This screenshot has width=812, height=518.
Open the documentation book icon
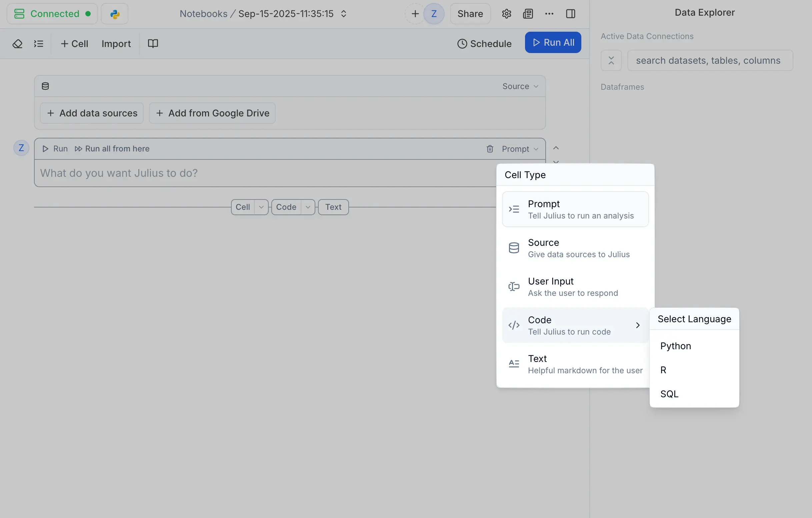click(x=153, y=44)
